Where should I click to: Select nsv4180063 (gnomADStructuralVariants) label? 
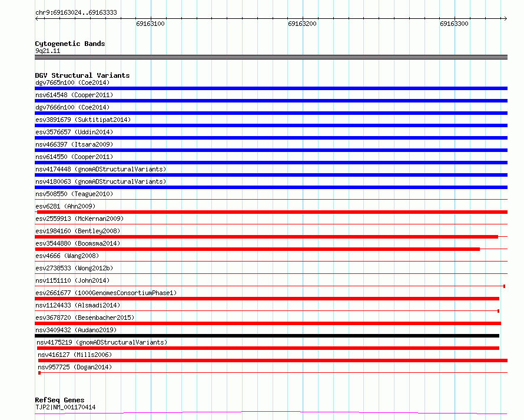pyautogui.click(x=101, y=181)
